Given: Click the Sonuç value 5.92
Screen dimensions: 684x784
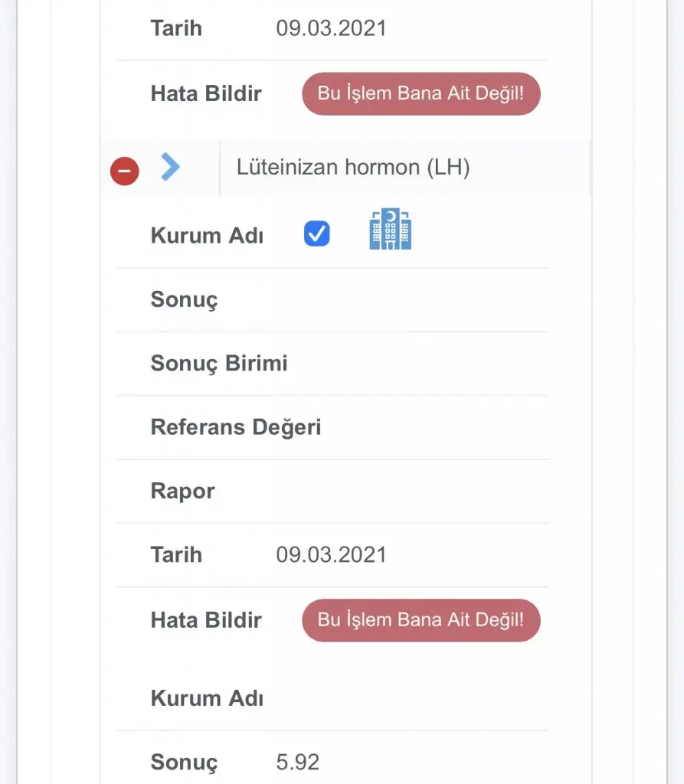Looking at the screenshot, I should pos(298,762).
